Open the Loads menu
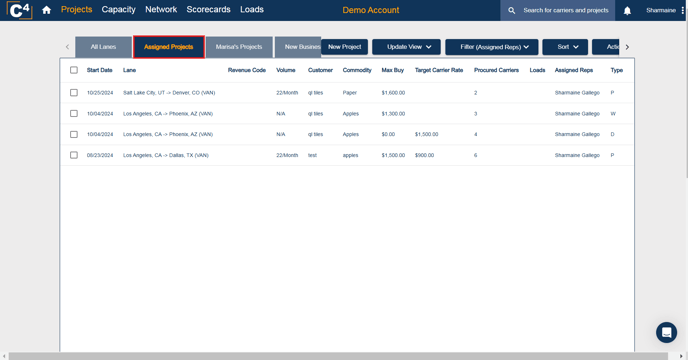The width and height of the screenshot is (688, 360). (x=252, y=10)
